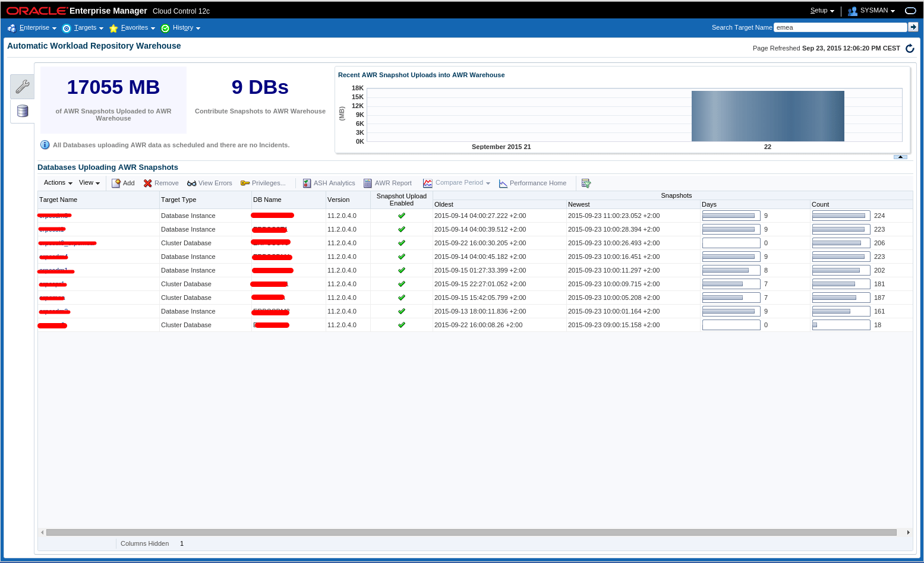
Task: Click into the Search Target Name field
Action: (x=840, y=27)
